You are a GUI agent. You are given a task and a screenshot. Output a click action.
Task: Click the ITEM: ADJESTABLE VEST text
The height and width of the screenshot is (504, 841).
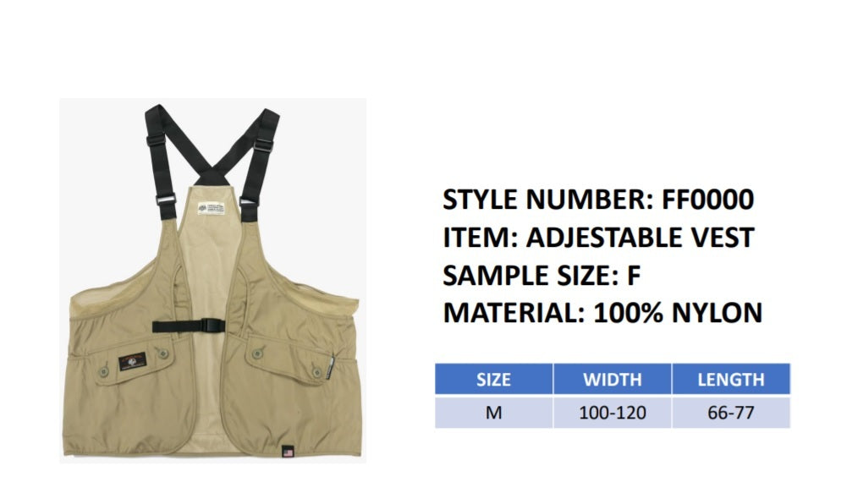click(598, 238)
